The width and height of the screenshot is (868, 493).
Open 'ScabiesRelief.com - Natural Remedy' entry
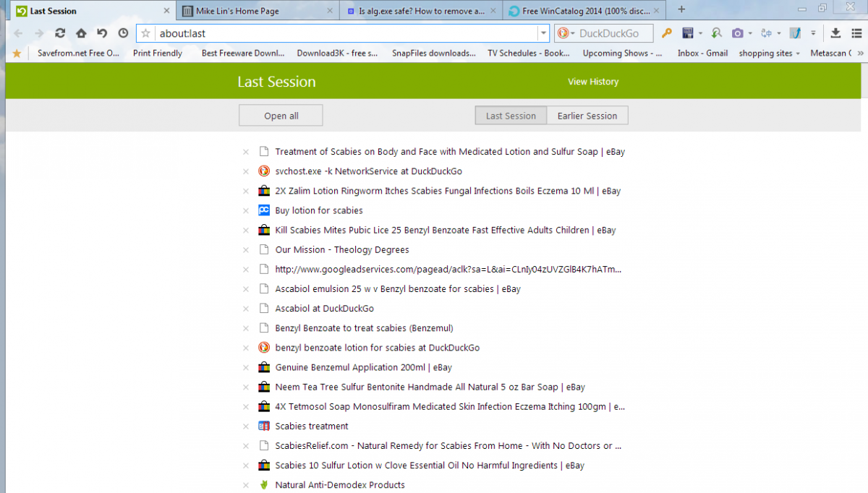point(448,446)
